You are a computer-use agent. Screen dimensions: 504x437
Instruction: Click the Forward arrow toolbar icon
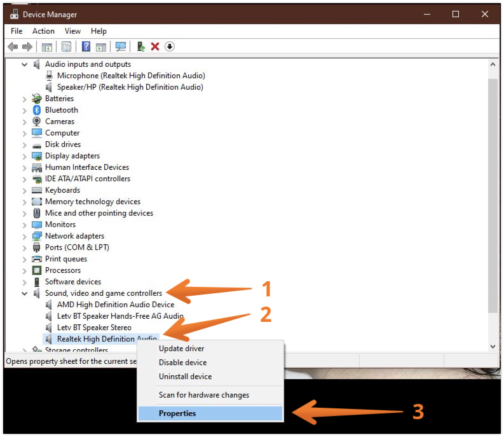(27, 47)
